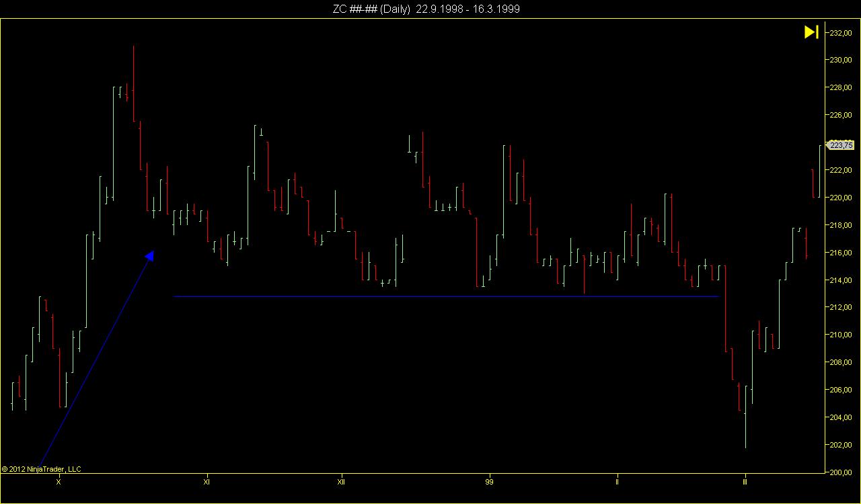Click the 226,00 price axis label
The width and height of the screenshot is (861, 504).
pos(841,116)
